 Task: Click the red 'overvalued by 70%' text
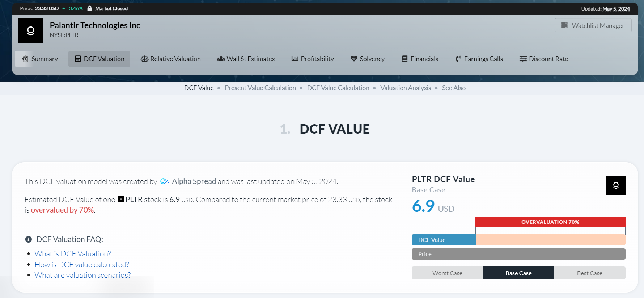coord(62,210)
